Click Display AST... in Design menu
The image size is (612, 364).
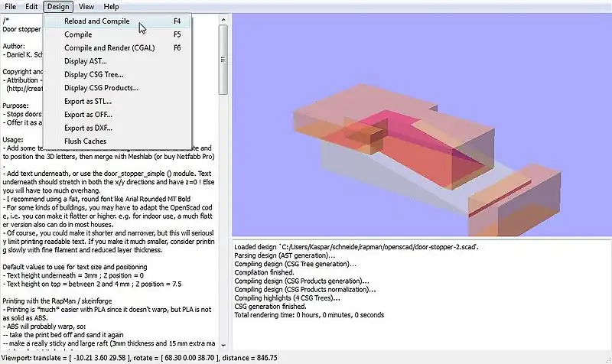(86, 61)
